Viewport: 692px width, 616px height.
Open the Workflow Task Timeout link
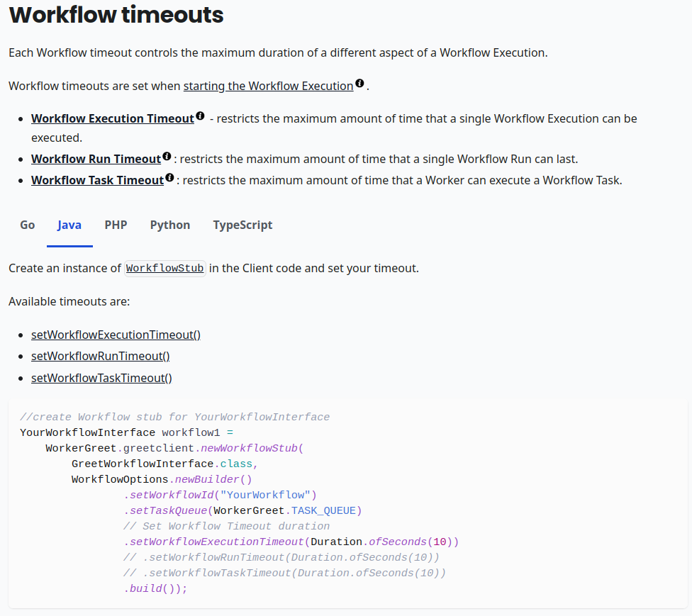click(95, 179)
